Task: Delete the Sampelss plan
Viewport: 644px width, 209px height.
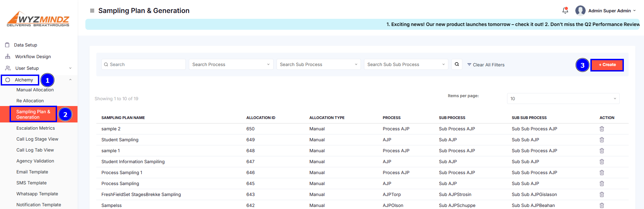Action: point(602,206)
